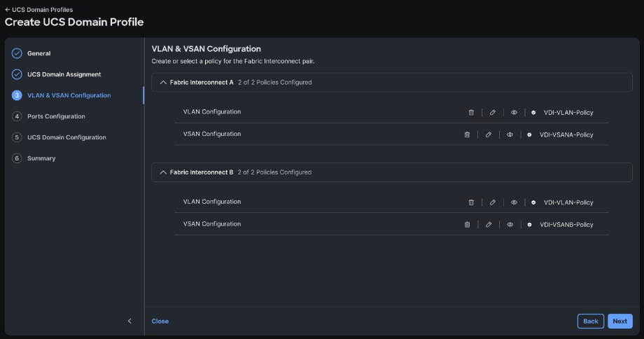Jump to UCS Domain Configuration step

pos(66,137)
